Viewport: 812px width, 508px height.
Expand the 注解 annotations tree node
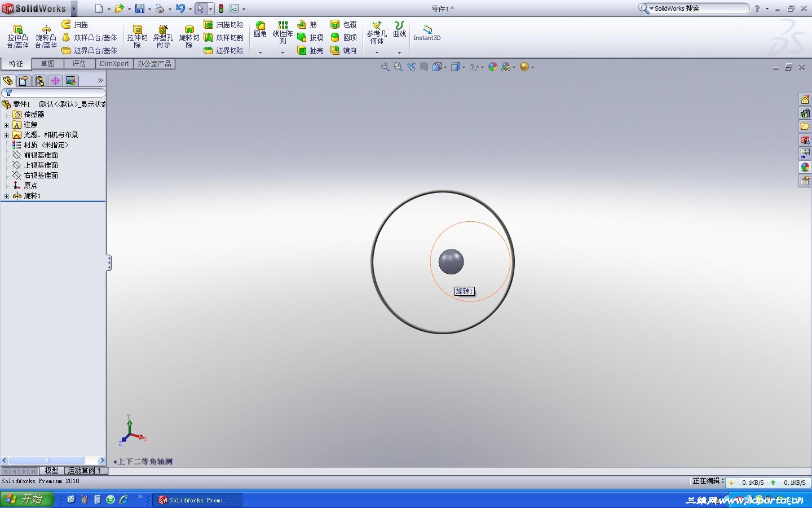pos(7,125)
